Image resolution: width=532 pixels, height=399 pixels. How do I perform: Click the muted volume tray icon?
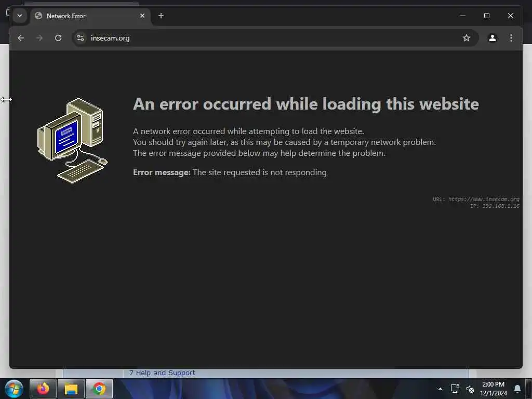pos(470,389)
